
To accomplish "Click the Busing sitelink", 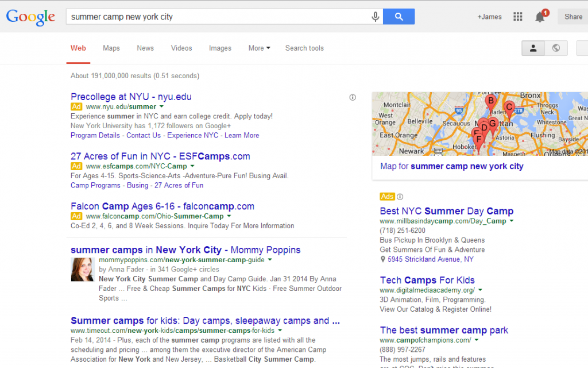I will 137,185.
